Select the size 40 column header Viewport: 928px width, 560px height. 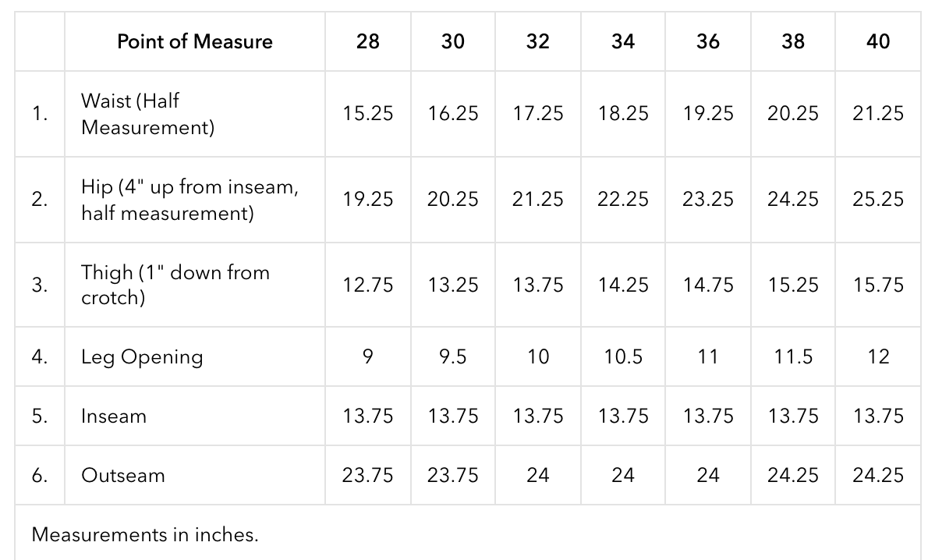(878, 41)
